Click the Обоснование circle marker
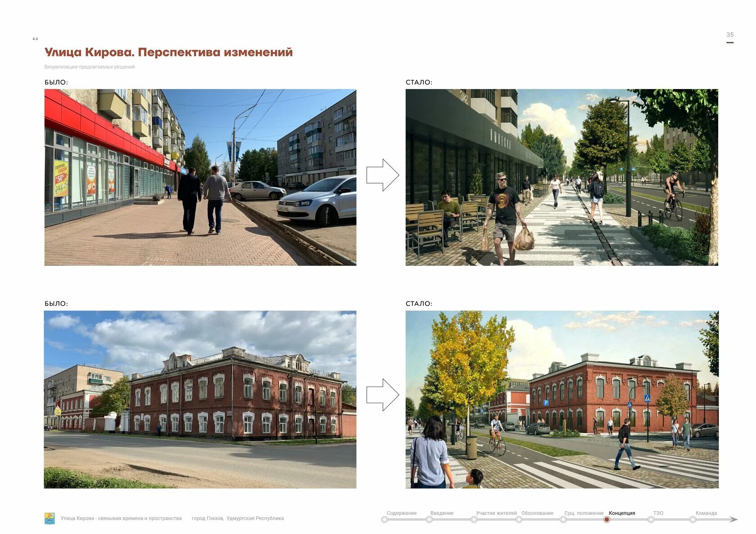 [x=519, y=519]
